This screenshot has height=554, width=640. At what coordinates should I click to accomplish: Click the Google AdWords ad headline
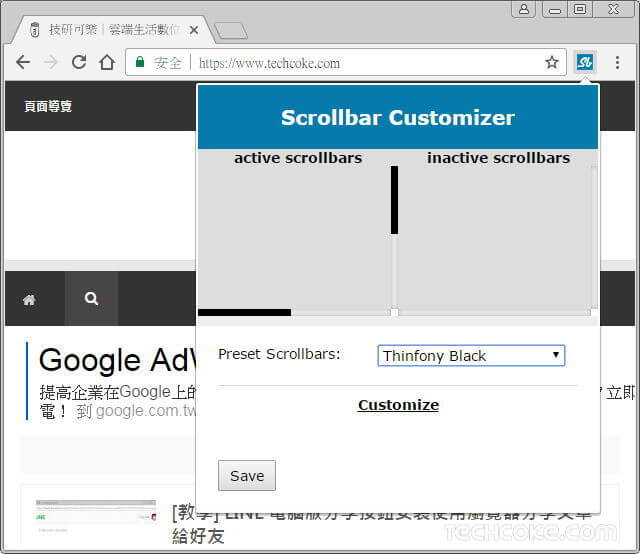pyautogui.click(x=118, y=360)
